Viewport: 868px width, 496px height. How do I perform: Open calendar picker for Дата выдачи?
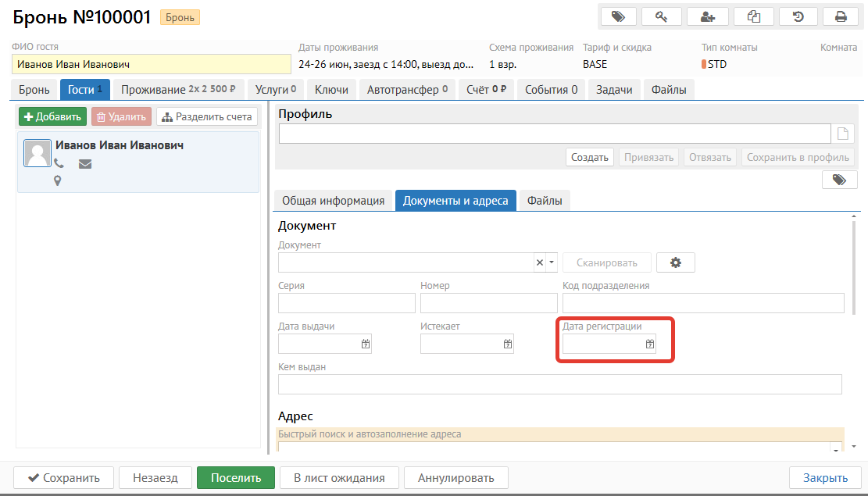click(366, 344)
